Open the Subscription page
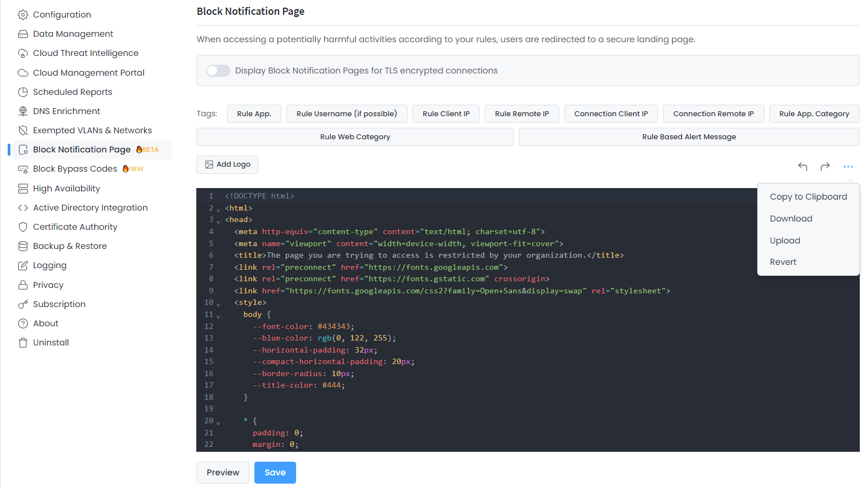The height and width of the screenshot is (488, 868). coord(59,304)
